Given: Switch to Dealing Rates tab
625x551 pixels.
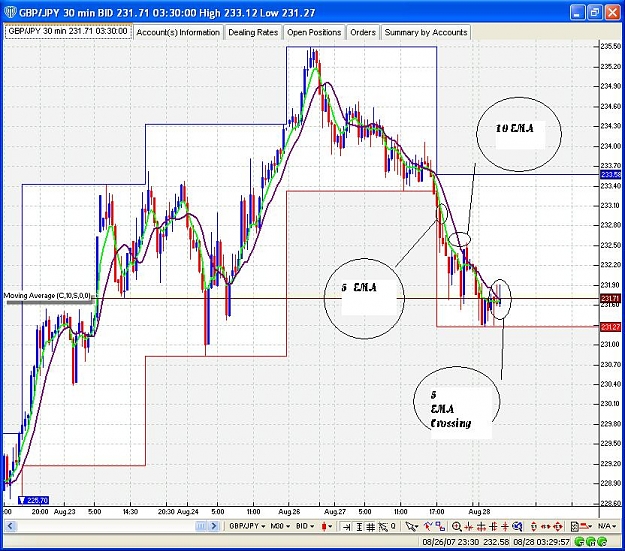Looking at the screenshot, I should click(x=253, y=32).
